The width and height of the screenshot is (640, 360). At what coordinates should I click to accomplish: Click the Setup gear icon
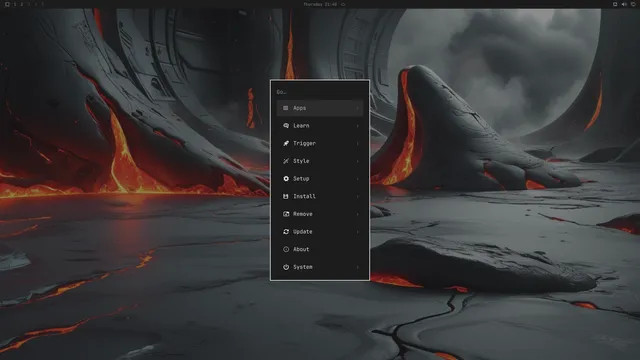[x=286, y=178]
